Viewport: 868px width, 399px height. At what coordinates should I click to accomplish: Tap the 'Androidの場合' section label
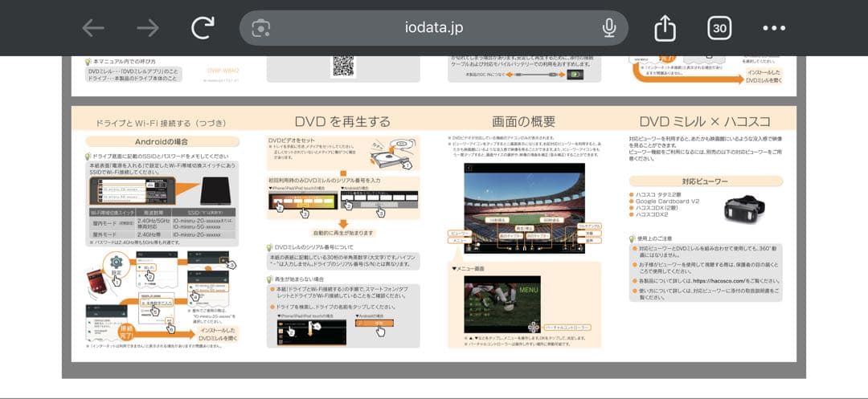coord(162,142)
